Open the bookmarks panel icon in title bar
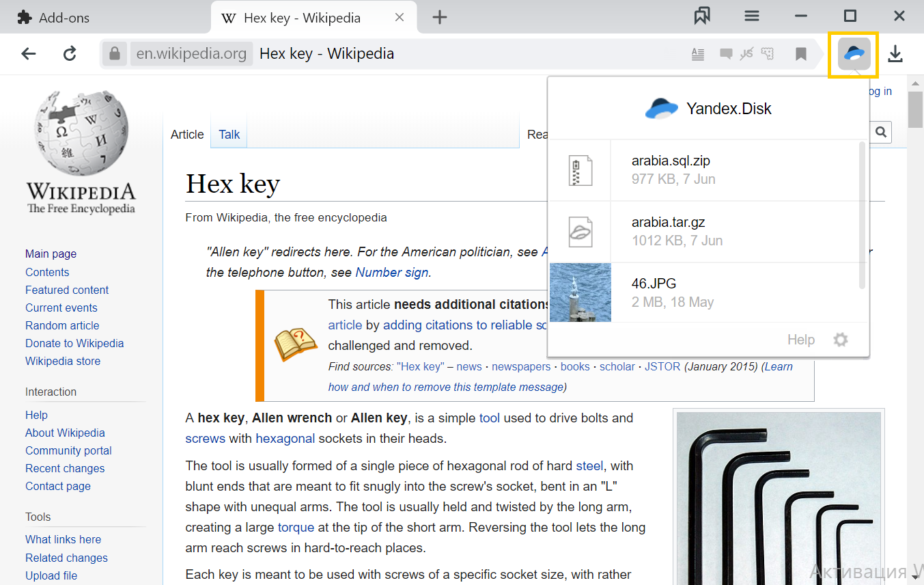This screenshot has width=924, height=585. click(702, 16)
